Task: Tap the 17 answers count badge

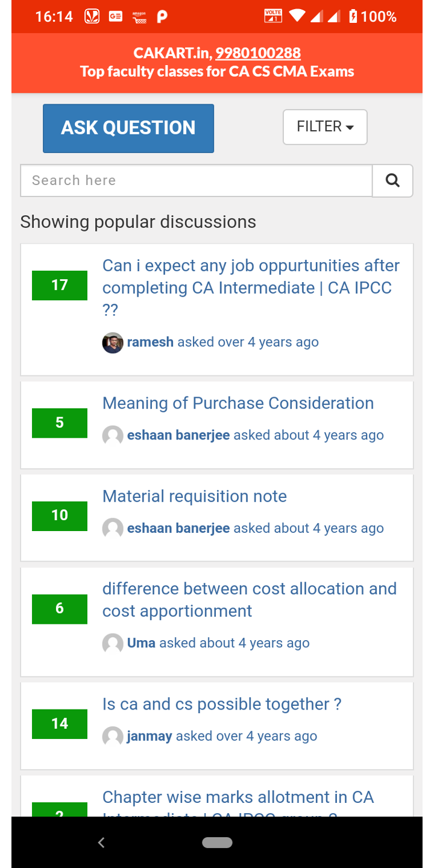Action: click(x=60, y=285)
